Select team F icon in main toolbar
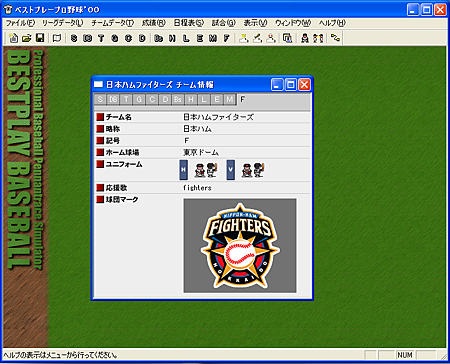450x364 pixels. [227, 38]
